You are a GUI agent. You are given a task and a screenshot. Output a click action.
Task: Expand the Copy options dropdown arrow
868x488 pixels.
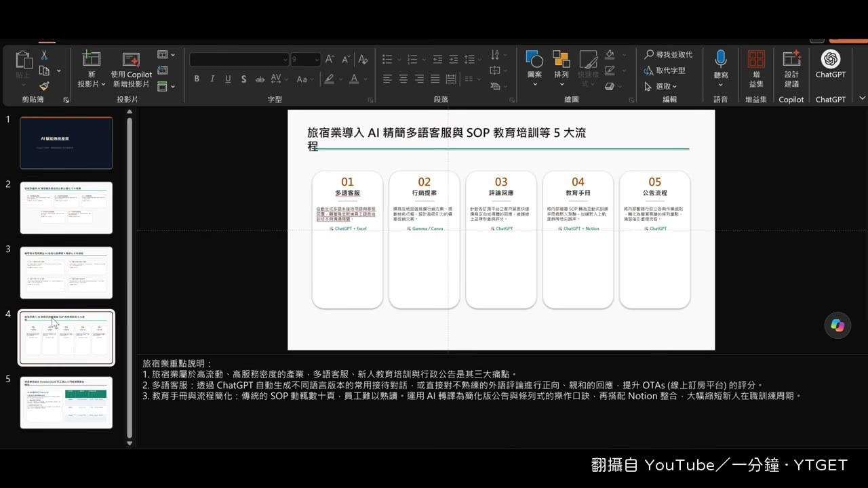(x=58, y=70)
